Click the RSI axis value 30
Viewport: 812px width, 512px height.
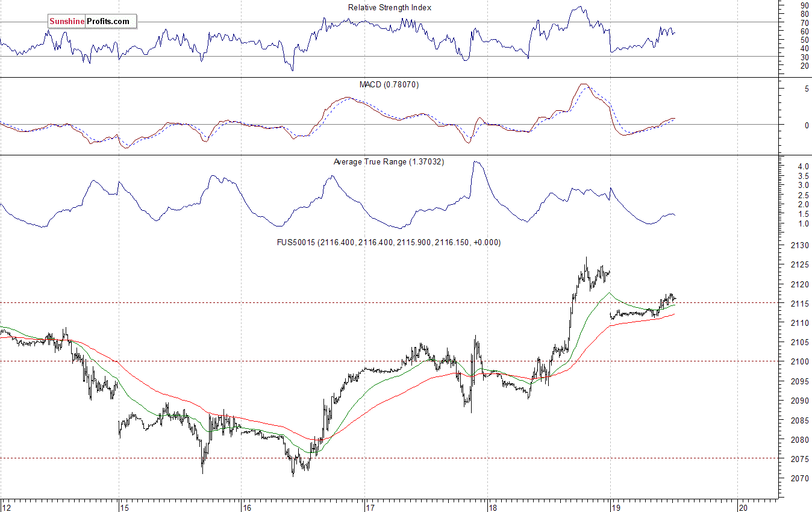(804, 57)
